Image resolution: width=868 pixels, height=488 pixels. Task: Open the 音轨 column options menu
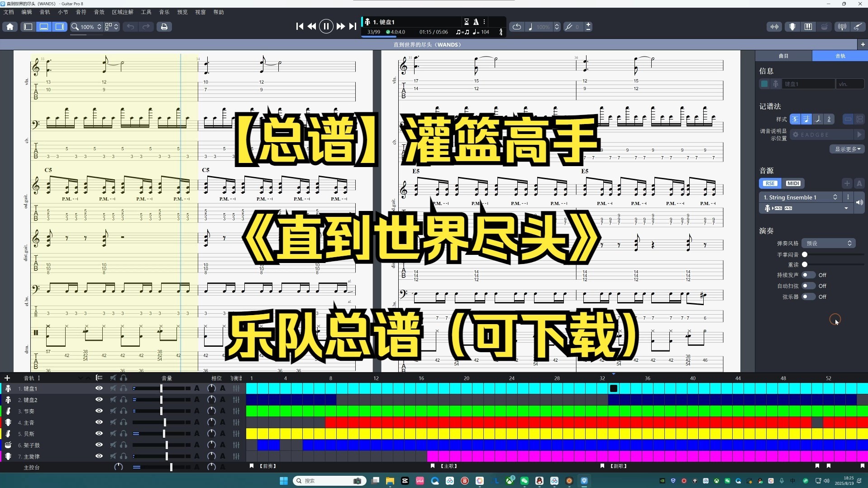[x=39, y=378]
